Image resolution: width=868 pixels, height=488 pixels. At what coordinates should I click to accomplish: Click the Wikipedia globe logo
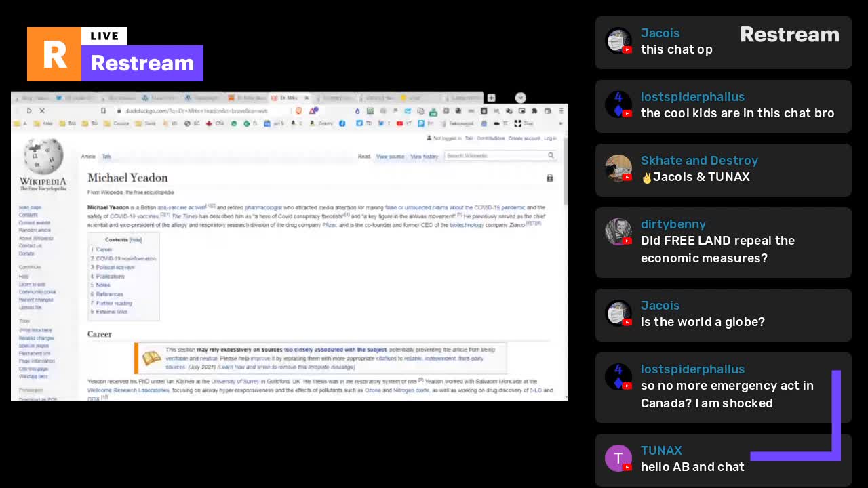(x=43, y=157)
